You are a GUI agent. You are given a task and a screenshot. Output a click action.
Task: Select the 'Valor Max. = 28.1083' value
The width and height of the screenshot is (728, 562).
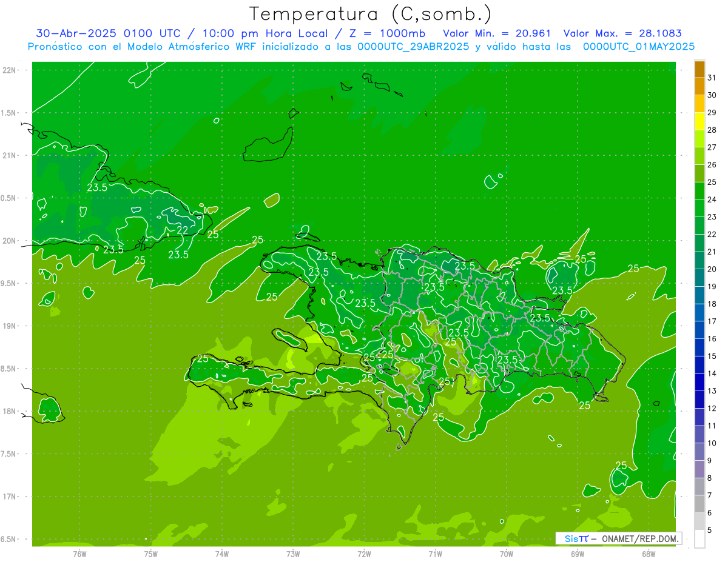(x=622, y=33)
